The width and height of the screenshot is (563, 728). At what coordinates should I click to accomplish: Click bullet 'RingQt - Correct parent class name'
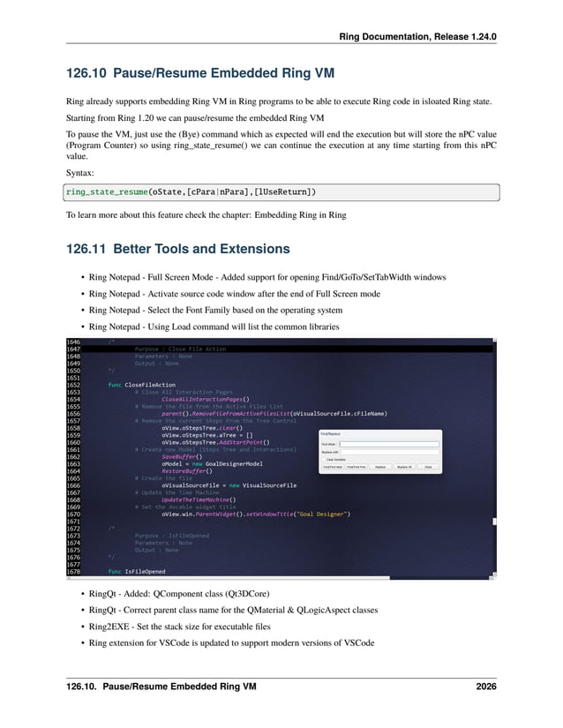(233, 610)
